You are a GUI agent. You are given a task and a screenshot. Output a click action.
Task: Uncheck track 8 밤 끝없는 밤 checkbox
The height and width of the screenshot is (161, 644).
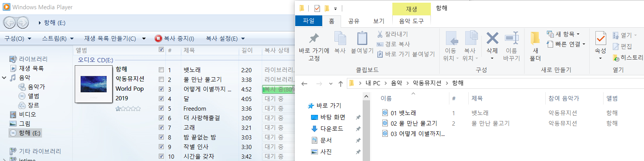[161, 137]
